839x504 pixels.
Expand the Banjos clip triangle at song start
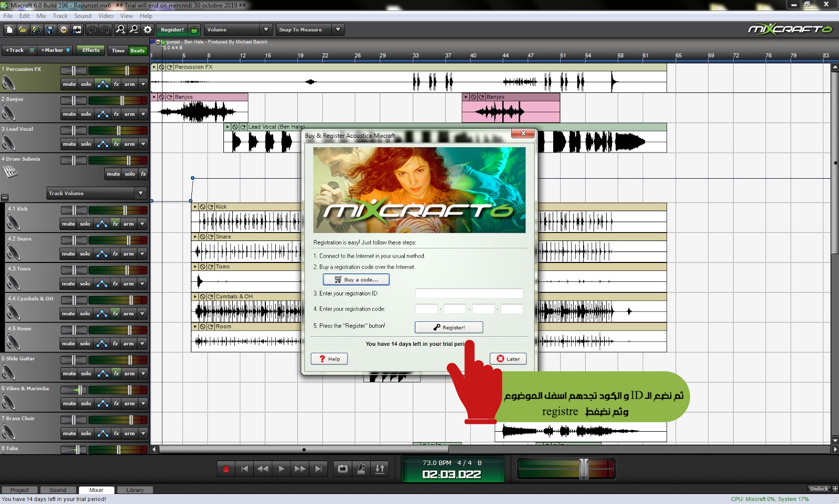(x=154, y=97)
